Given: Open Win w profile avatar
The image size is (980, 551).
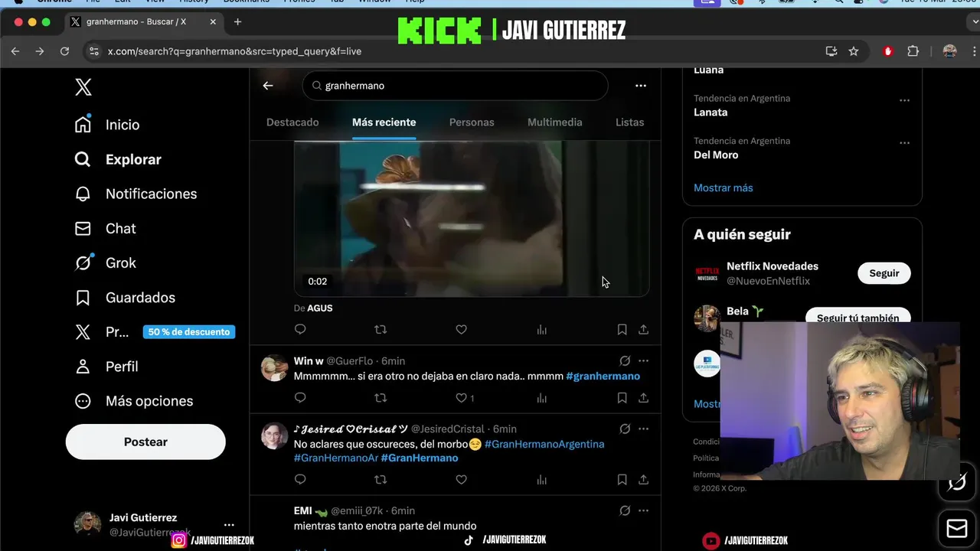Looking at the screenshot, I should 275,368.
